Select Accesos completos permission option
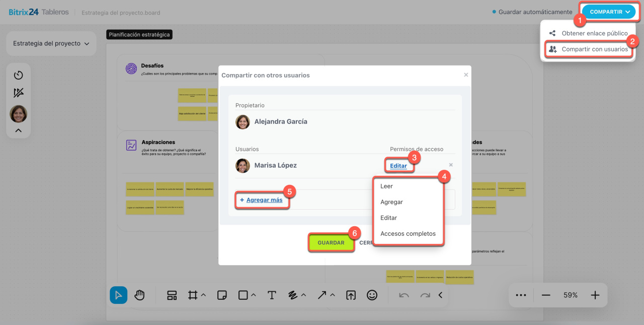This screenshot has height=325, width=644. pos(408,234)
